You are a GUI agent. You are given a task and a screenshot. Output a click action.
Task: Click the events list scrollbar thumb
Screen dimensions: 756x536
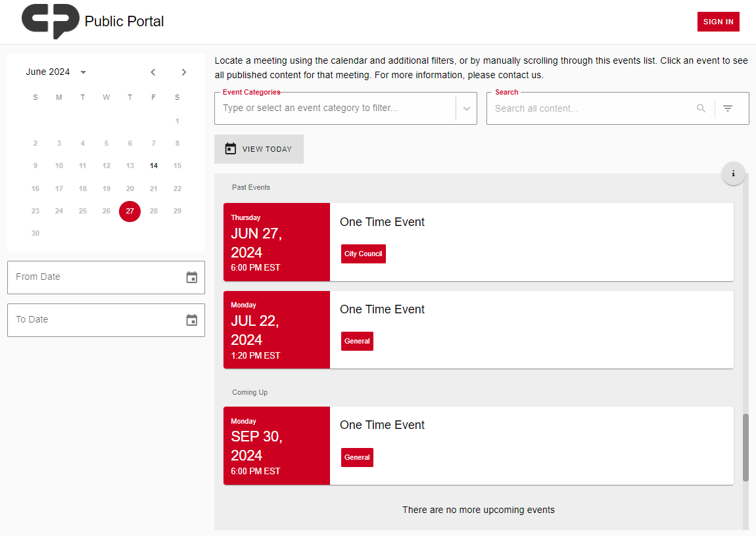point(745,447)
